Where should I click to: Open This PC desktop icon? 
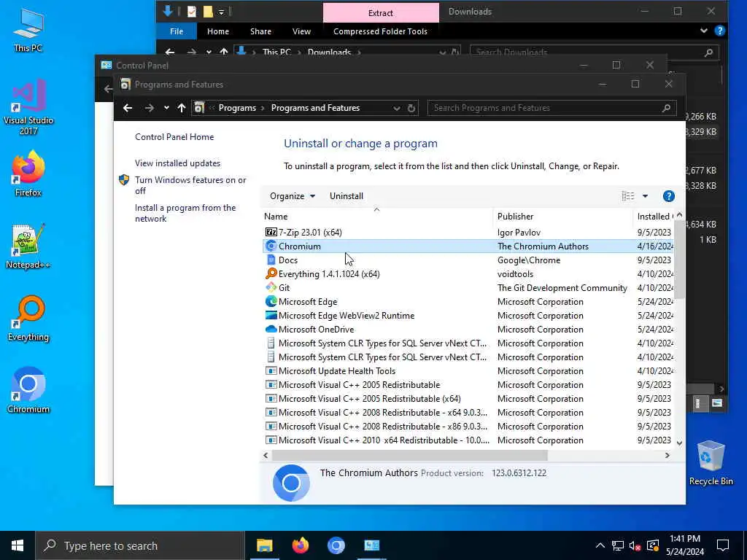(x=28, y=29)
